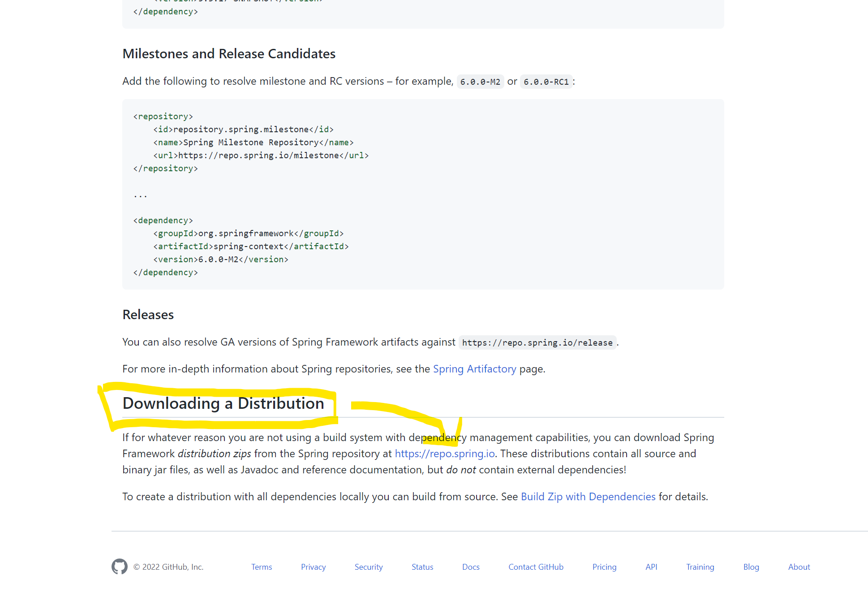Go to Security footer link
The height and width of the screenshot is (589, 868).
tap(368, 567)
